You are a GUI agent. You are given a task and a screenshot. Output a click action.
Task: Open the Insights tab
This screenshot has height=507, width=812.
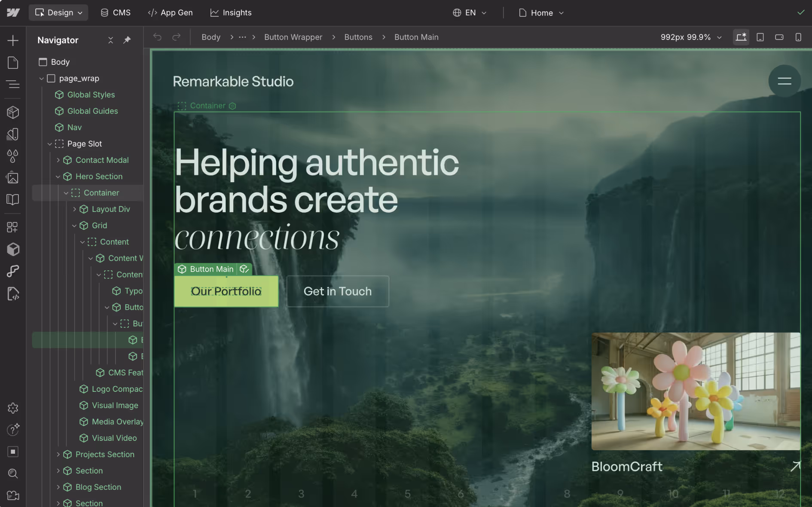click(231, 12)
